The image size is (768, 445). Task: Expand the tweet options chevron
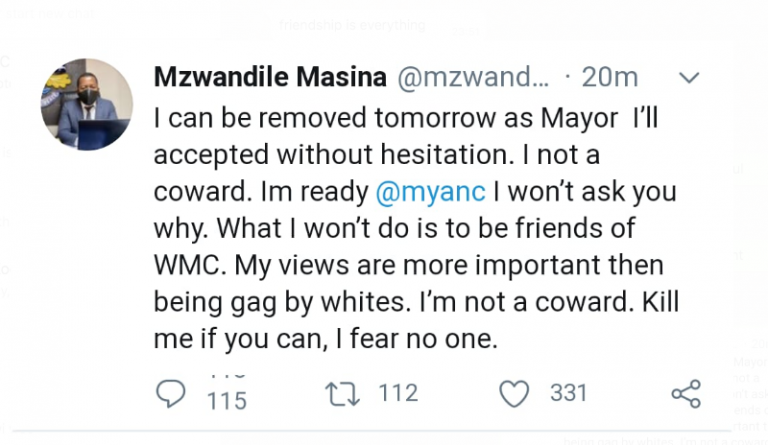tap(691, 77)
